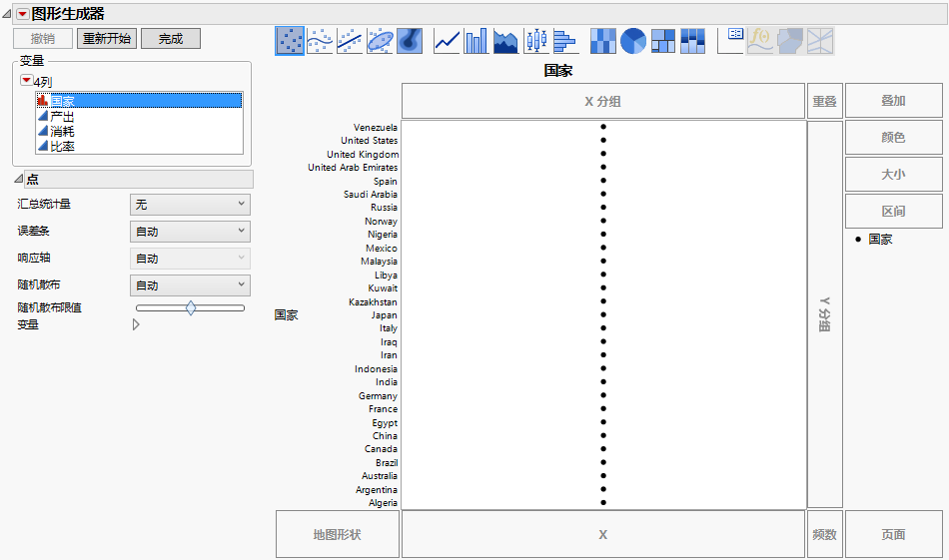The width and height of the screenshot is (949, 560).
Task: Open the 误差条 dropdown
Action: [190, 232]
